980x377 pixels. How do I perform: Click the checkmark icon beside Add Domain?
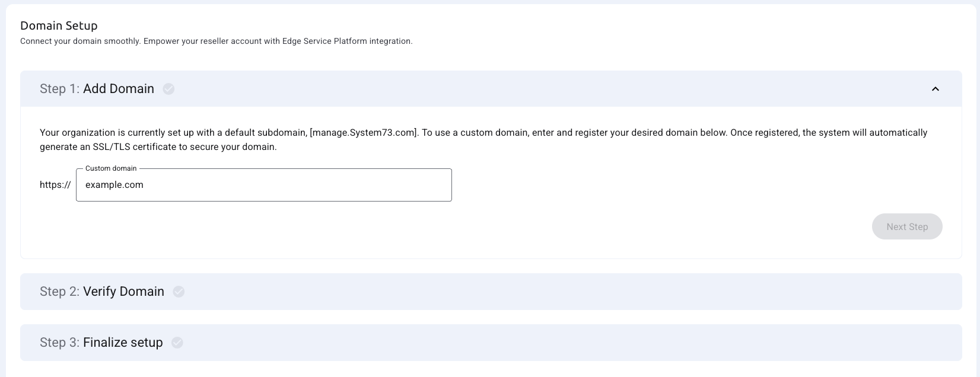168,89
